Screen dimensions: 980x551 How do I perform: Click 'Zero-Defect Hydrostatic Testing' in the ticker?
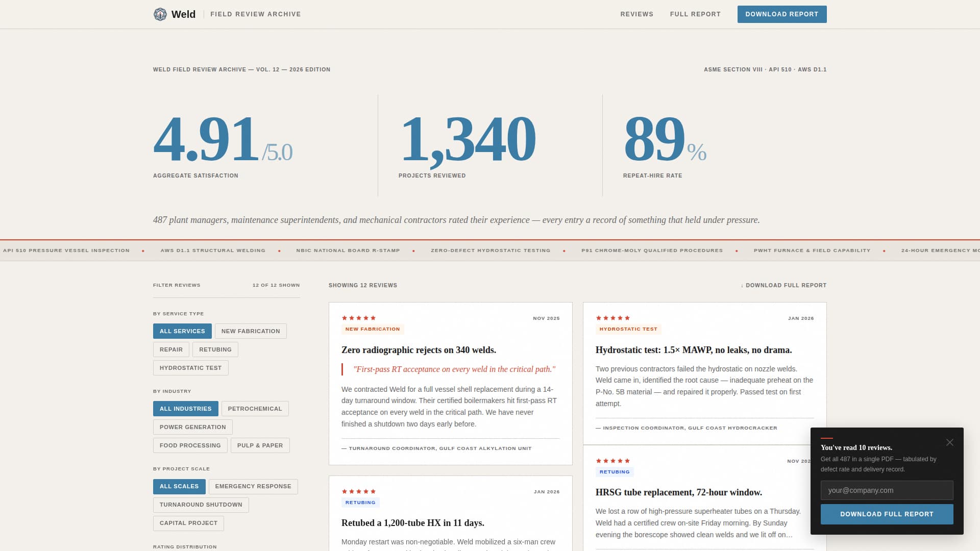(x=491, y=251)
